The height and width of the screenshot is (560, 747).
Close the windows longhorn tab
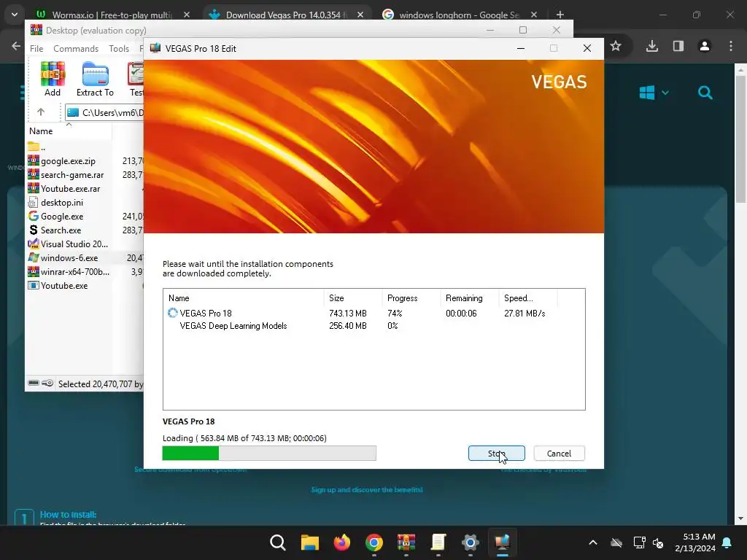pyautogui.click(x=534, y=15)
